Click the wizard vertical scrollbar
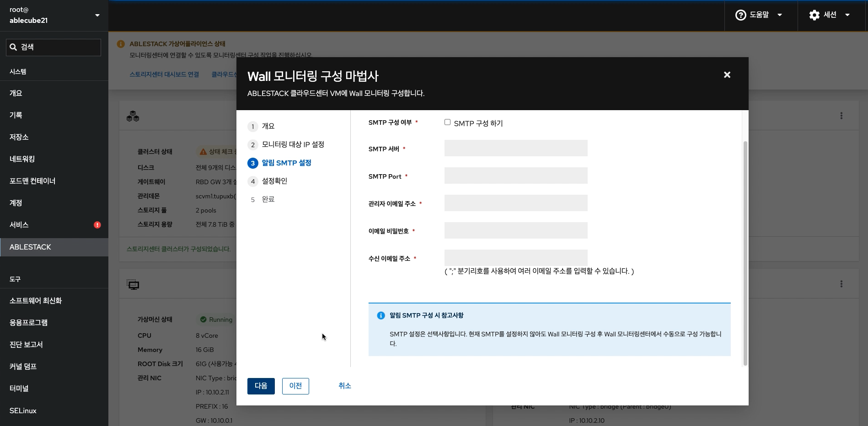 tap(745, 253)
